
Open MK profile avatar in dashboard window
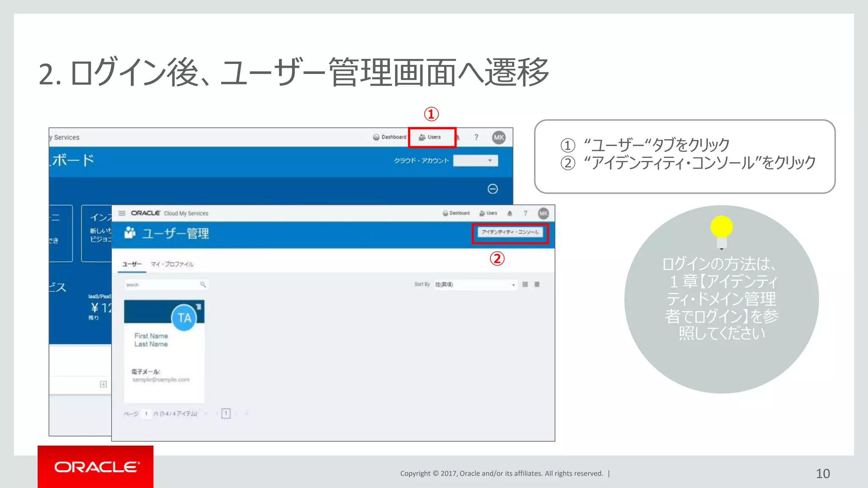coord(499,137)
